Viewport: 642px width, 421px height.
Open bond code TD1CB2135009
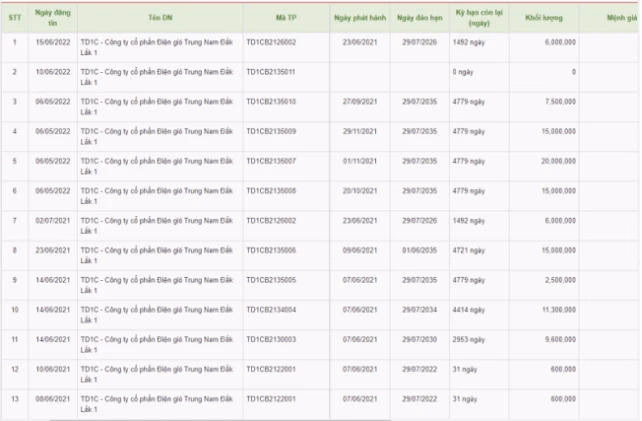(x=271, y=130)
